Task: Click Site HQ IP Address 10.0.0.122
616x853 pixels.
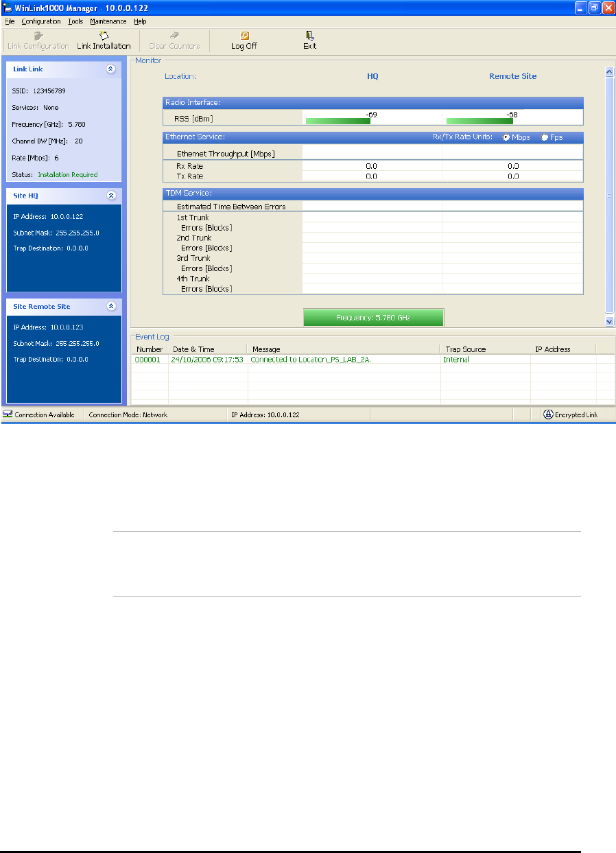Action: coord(48,217)
